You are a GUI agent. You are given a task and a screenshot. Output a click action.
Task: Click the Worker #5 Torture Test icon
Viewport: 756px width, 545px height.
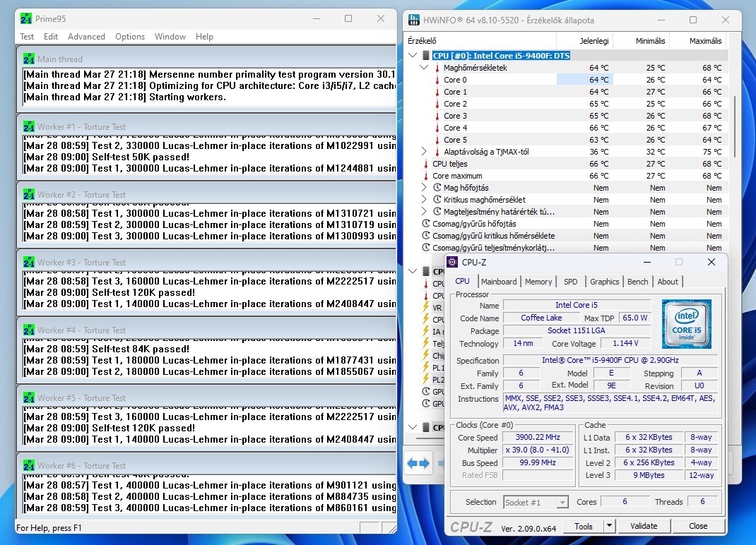(28, 398)
